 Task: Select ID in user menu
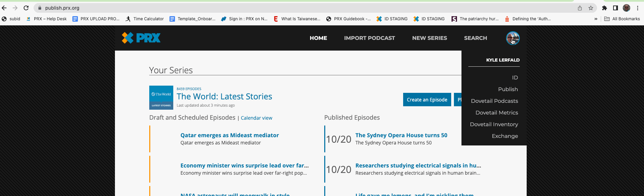coord(515,78)
